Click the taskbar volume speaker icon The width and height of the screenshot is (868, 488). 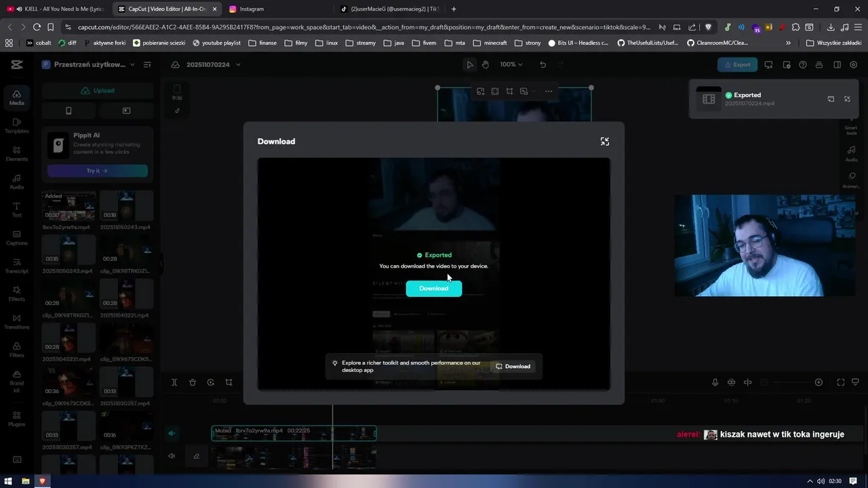point(821,481)
